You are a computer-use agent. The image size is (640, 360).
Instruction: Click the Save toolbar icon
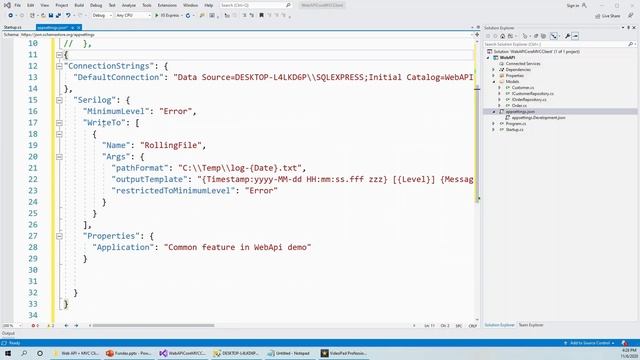click(x=51, y=16)
